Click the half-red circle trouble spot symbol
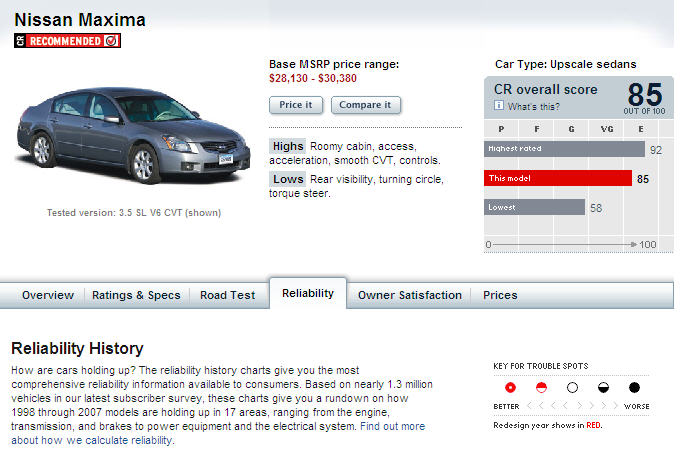Viewport: 694px width, 471px height. (x=542, y=387)
